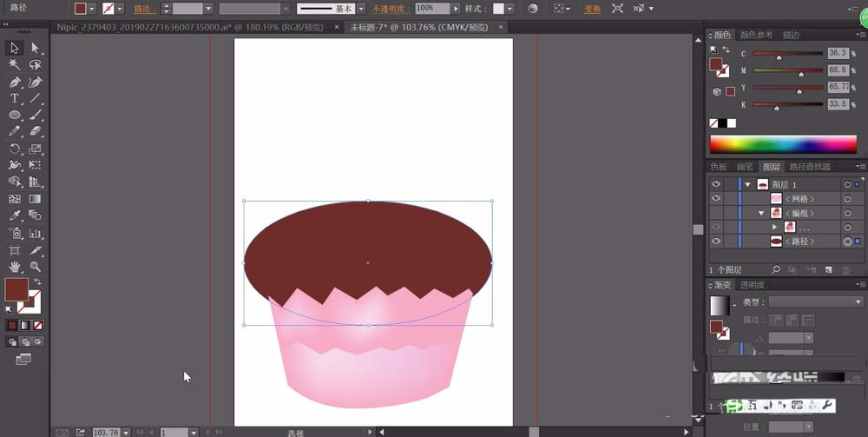Select the Direct Selection tool

36,48
